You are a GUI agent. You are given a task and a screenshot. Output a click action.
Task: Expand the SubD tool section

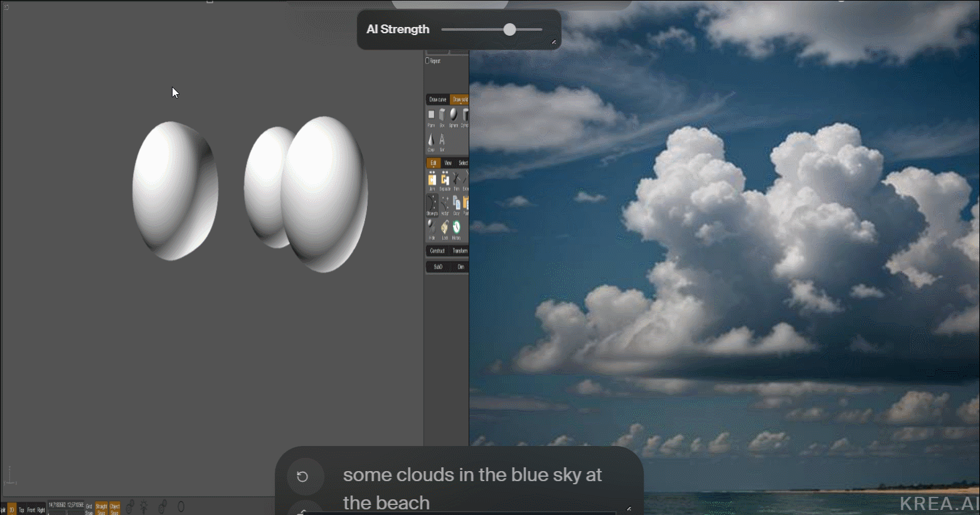(x=437, y=267)
